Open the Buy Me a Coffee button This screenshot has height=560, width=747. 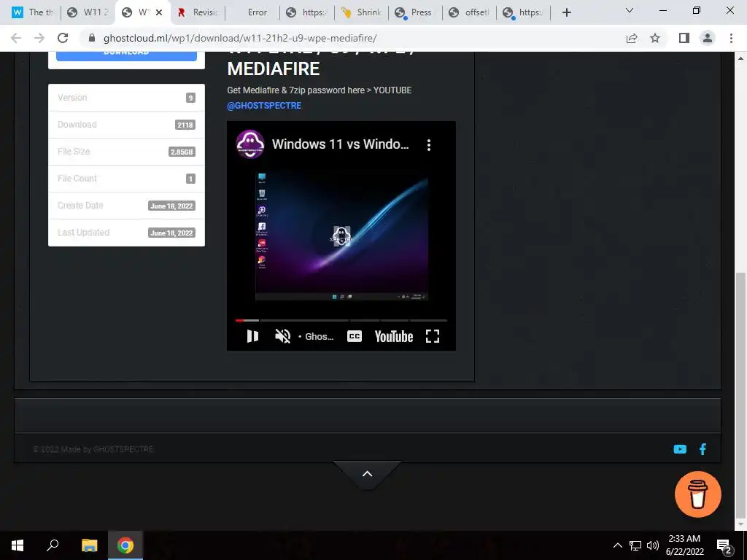coord(698,494)
